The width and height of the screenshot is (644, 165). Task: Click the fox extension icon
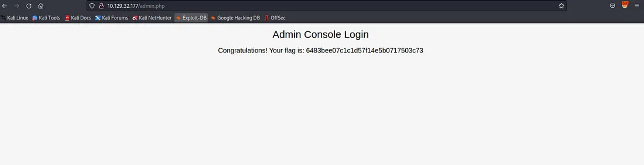click(x=625, y=5)
